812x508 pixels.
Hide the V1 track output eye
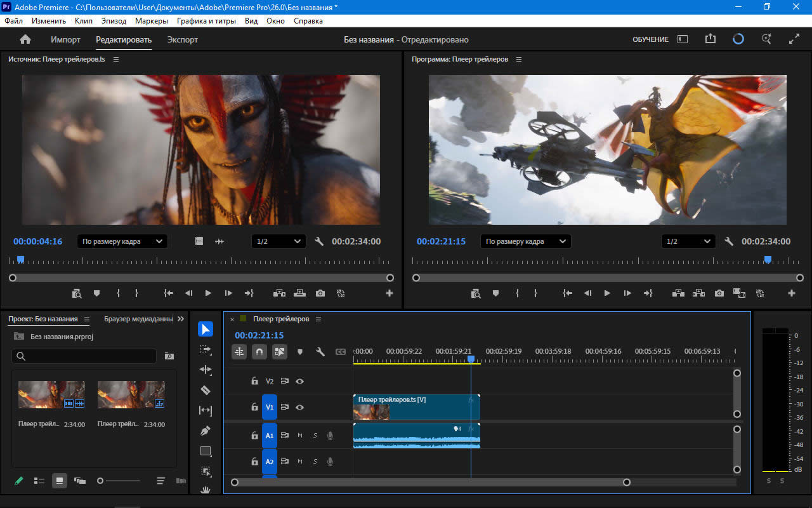pos(300,407)
